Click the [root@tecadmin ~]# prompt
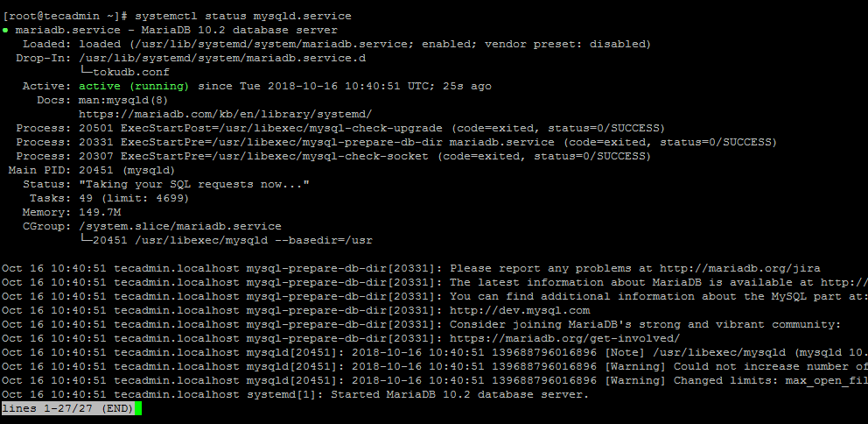The image size is (868, 424). coord(66,16)
